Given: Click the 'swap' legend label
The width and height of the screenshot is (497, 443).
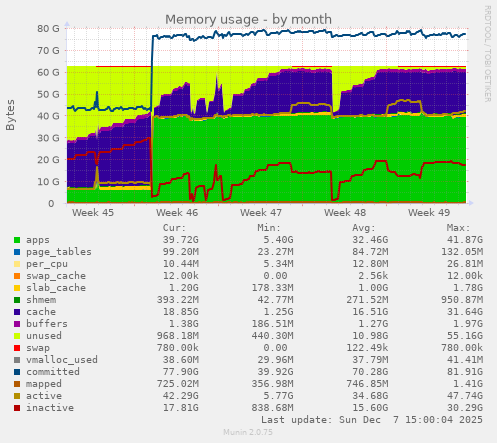Looking at the screenshot, I should (38, 348).
